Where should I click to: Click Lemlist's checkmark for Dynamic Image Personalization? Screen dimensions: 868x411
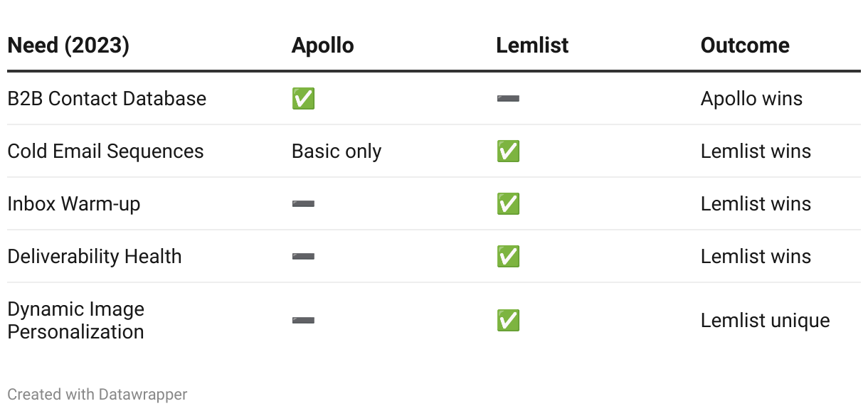coord(508,321)
